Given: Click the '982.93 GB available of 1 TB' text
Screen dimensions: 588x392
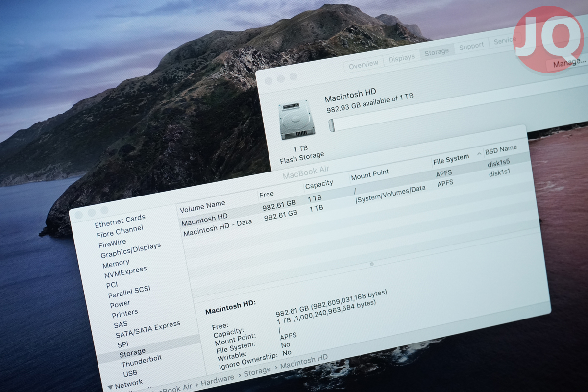Looking at the screenshot, I should (369, 103).
